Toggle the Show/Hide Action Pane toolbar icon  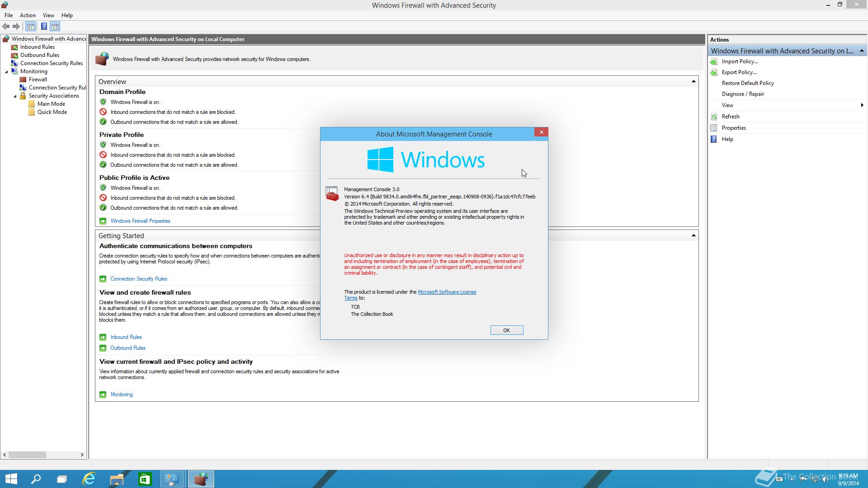pos(55,26)
